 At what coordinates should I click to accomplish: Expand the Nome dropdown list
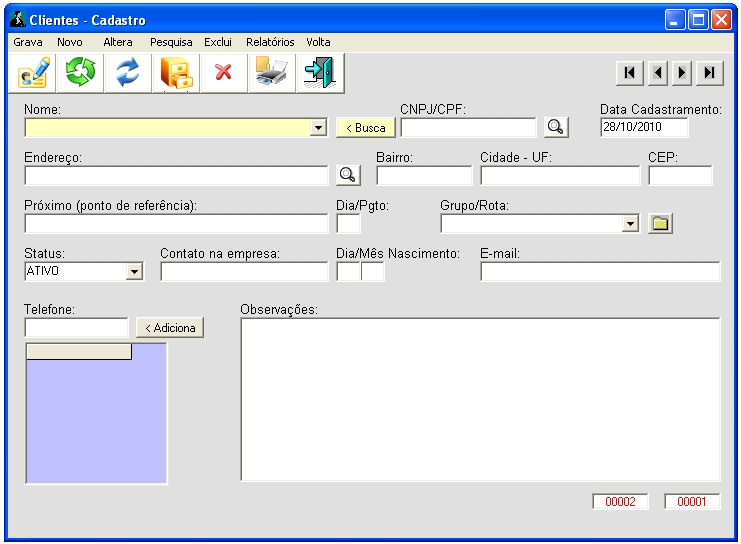click(319, 128)
